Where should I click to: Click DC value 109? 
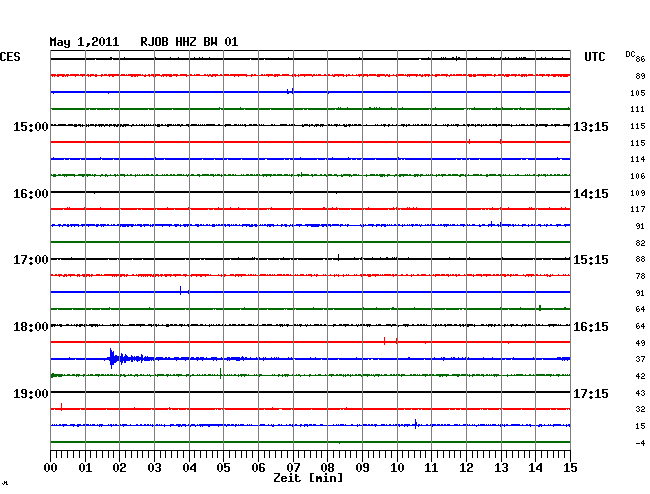pos(638,193)
